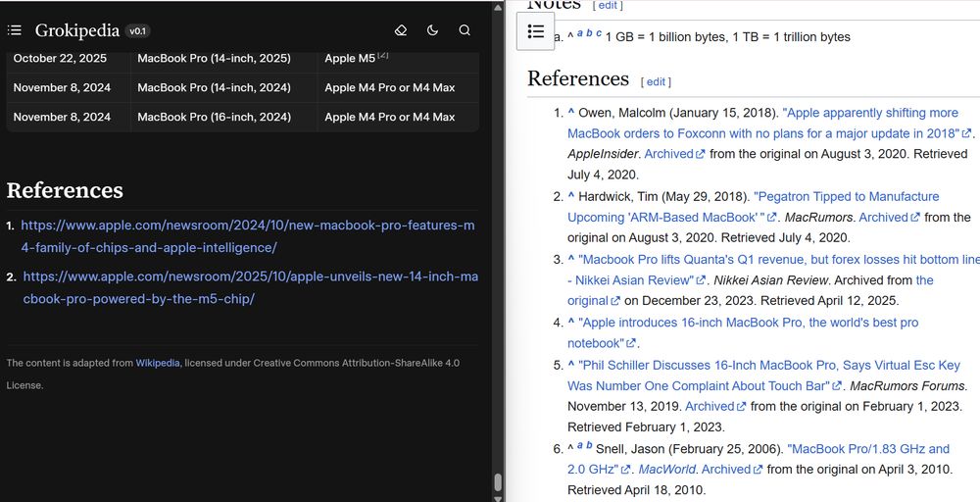Click caret backlink of reference 1
The image size is (980, 502).
tap(570, 113)
